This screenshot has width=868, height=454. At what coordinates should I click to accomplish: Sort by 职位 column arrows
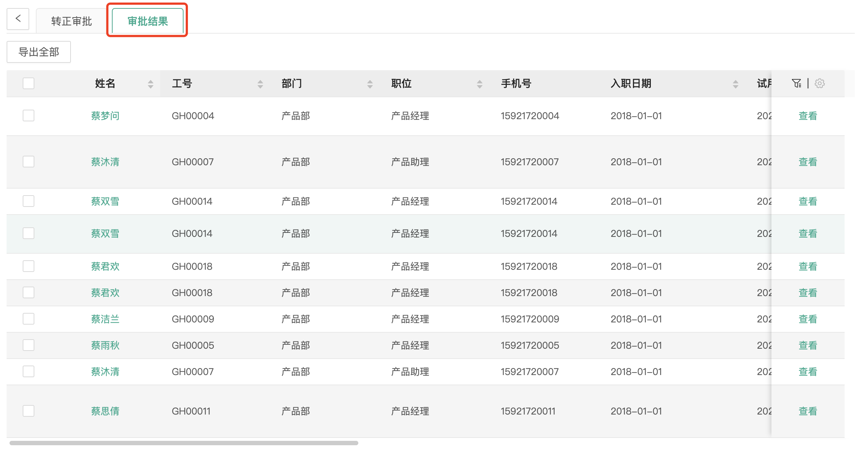tap(480, 84)
